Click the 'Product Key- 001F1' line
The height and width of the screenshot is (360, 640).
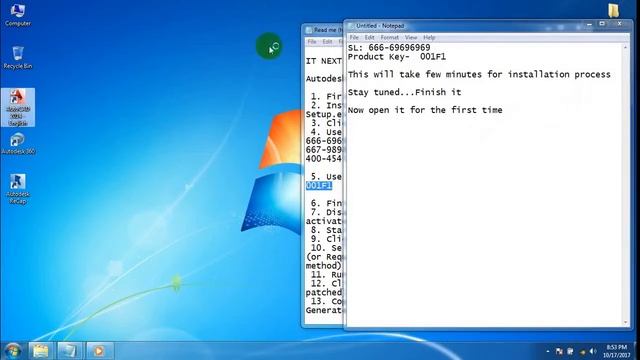396,57
